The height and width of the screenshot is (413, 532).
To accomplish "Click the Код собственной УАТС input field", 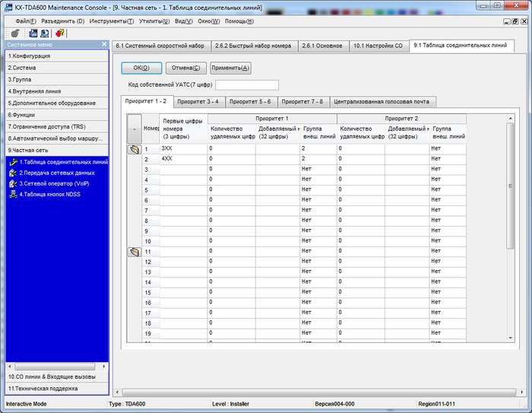I will [247, 84].
